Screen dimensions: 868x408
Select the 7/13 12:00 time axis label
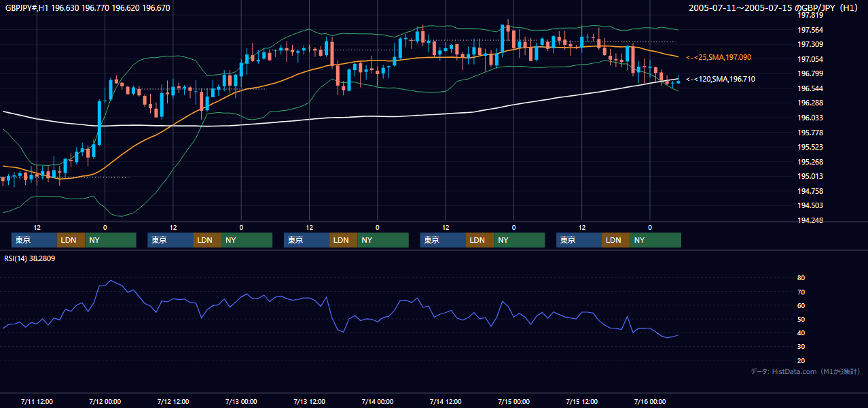tap(310, 401)
